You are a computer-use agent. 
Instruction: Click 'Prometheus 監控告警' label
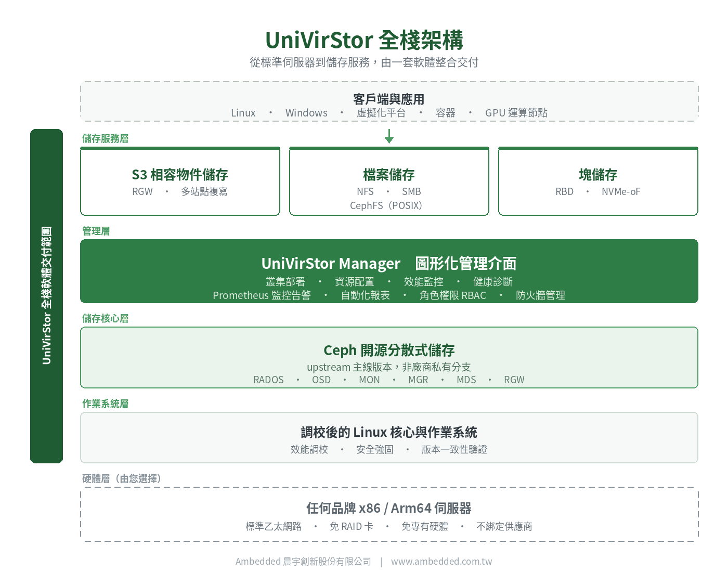click(262, 295)
